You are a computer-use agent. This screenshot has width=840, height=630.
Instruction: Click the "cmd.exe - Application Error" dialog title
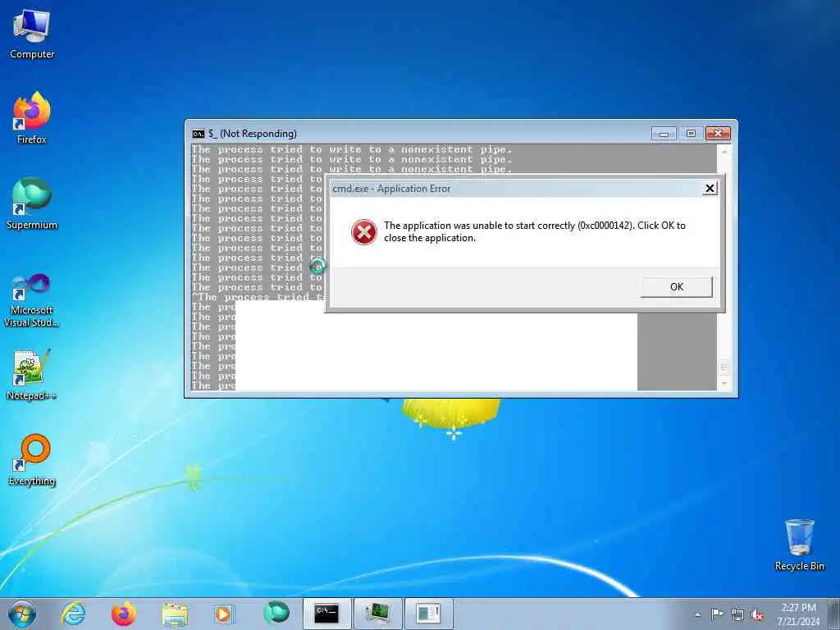point(391,189)
